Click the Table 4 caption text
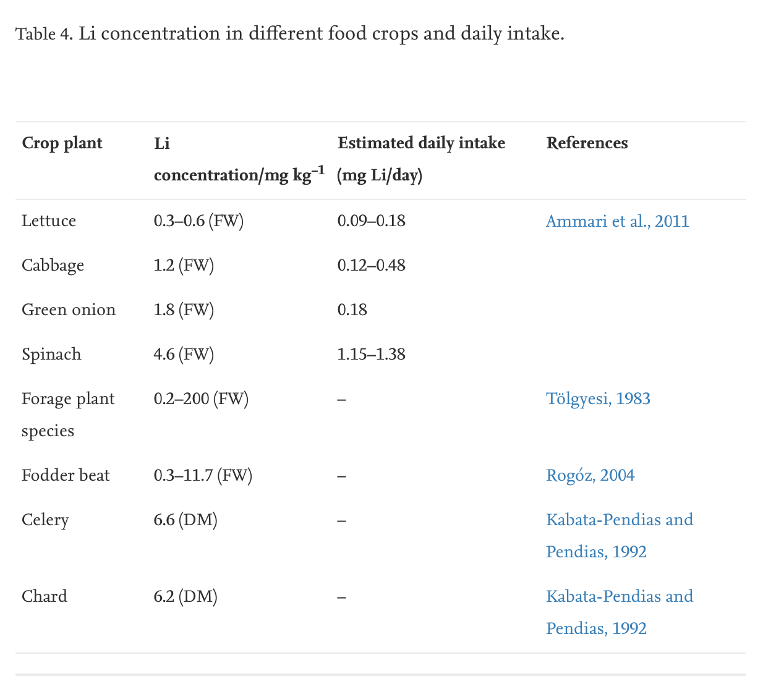Screen dimensions: 784x692 [x=290, y=33]
